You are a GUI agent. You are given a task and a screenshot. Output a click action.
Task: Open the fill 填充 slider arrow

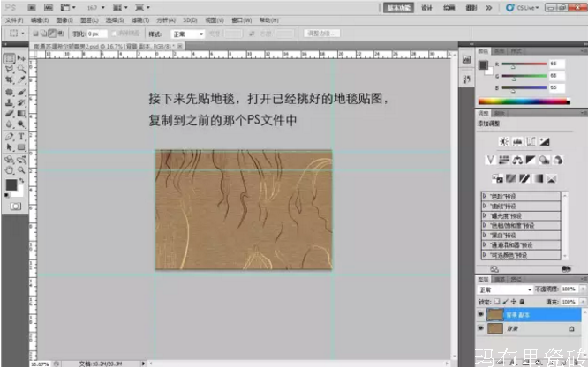(x=583, y=302)
